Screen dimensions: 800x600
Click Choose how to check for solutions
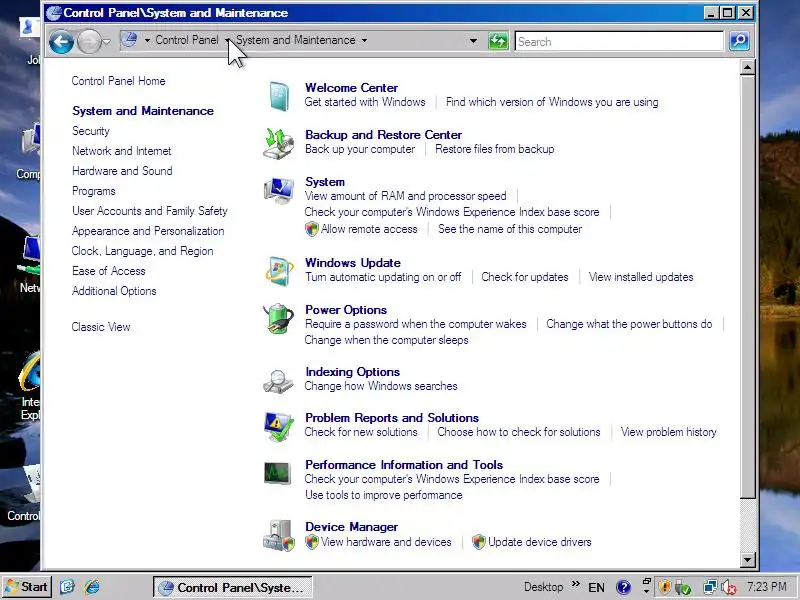(x=519, y=432)
